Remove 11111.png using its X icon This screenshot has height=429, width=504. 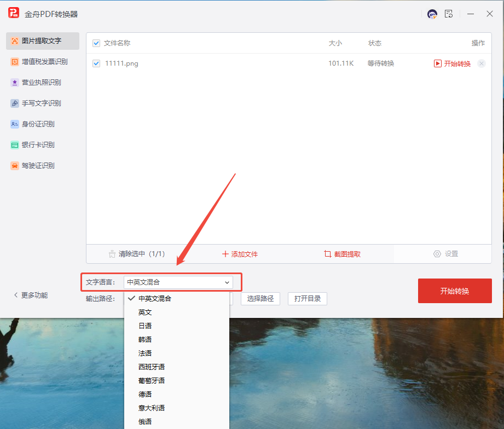pyautogui.click(x=482, y=63)
